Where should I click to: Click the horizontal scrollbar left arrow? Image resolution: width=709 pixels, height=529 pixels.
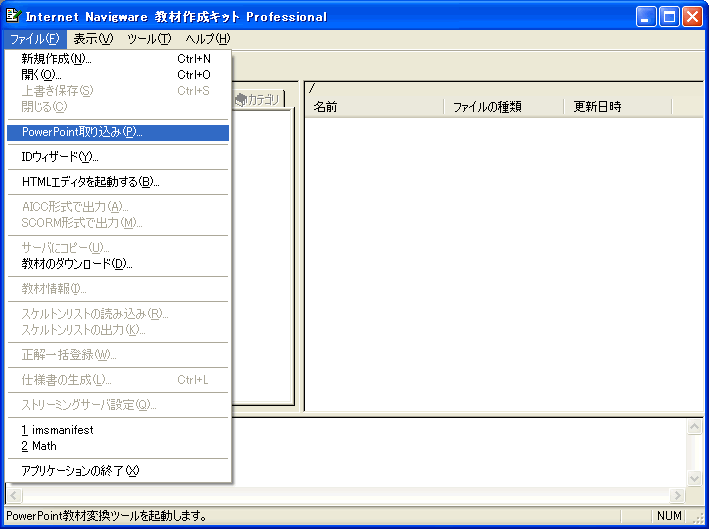click(14, 495)
